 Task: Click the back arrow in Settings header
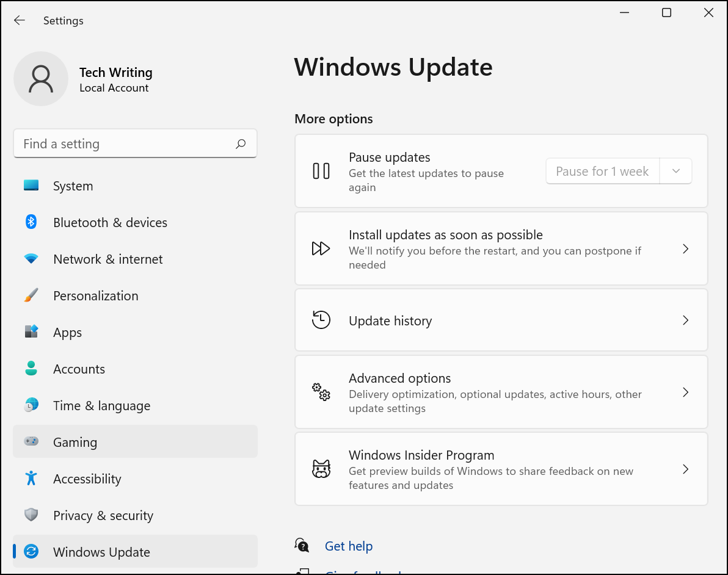[x=20, y=21]
